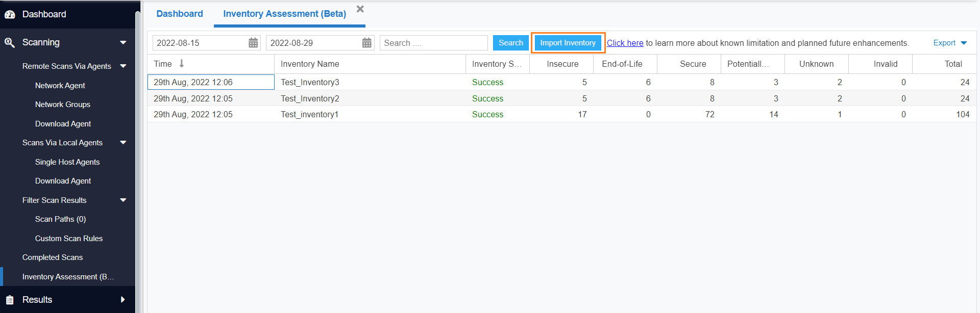Collapse Scans Via Local Agents group
The image size is (980, 313).
123,143
